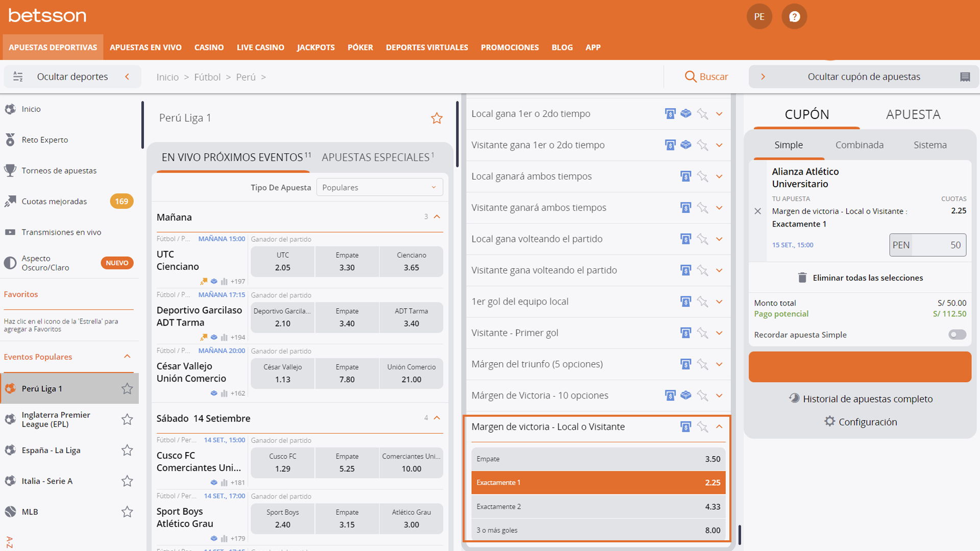Screen dimensions: 980x551
Task: Pin the Visitante - Primer gol market
Action: [702, 333]
